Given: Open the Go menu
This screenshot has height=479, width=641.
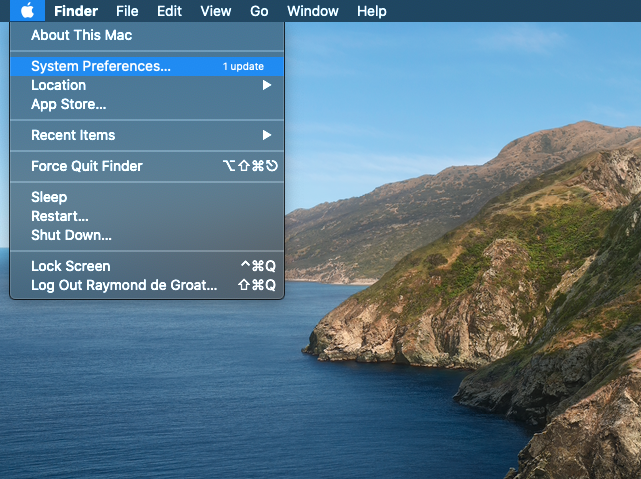Looking at the screenshot, I should (x=259, y=11).
